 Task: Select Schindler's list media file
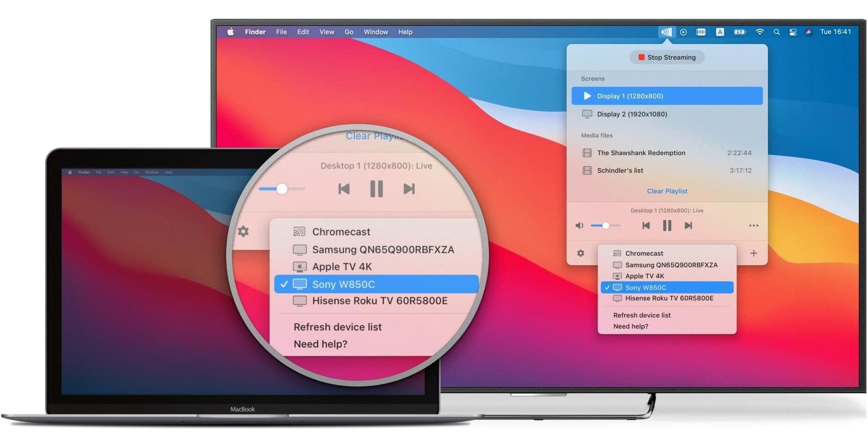pos(667,170)
